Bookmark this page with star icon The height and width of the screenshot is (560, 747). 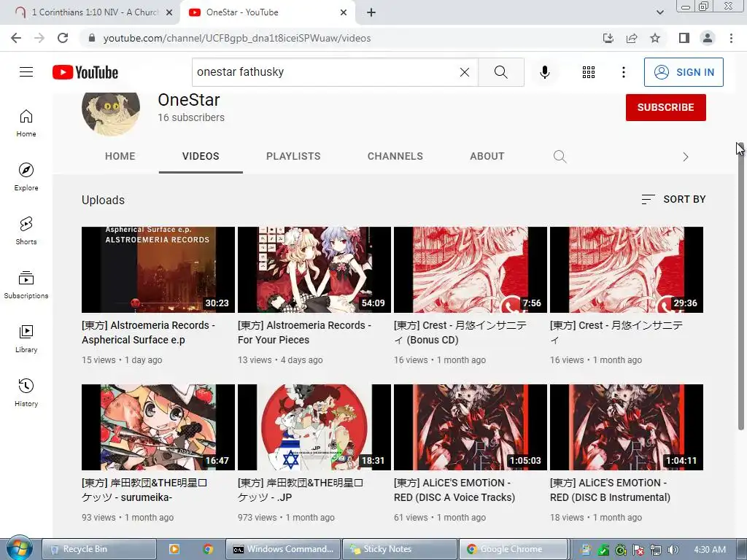pos(655,38)
